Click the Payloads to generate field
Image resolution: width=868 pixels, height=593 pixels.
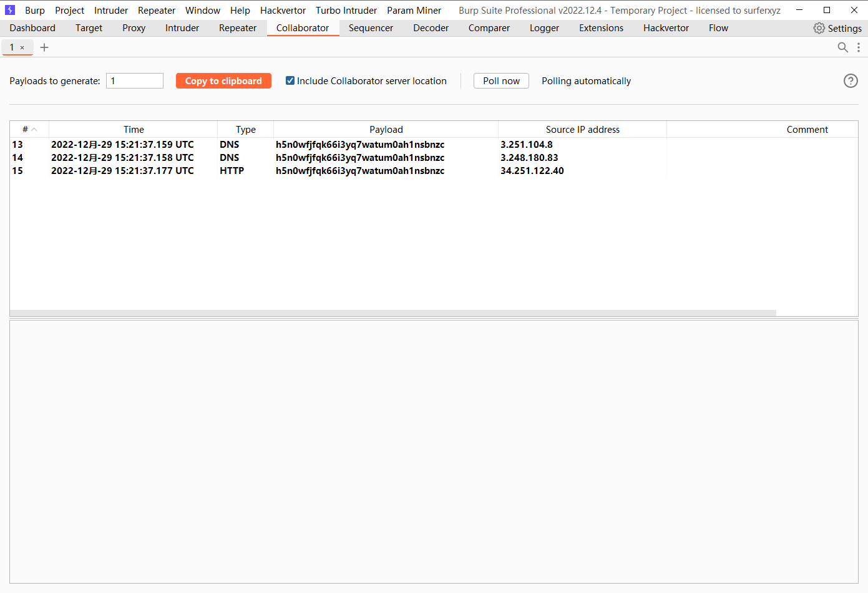[134, 80]
